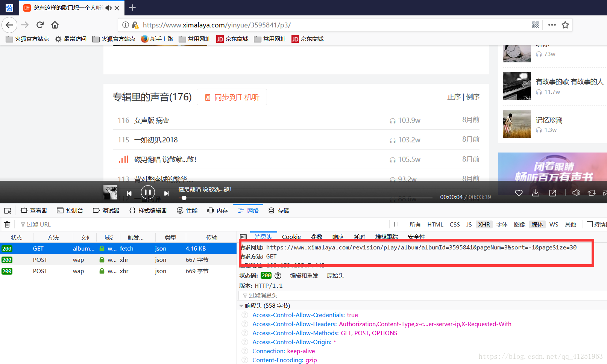Click the QR code icon in address bar
This screenshot has height=364, width=607.
[536, 25]
